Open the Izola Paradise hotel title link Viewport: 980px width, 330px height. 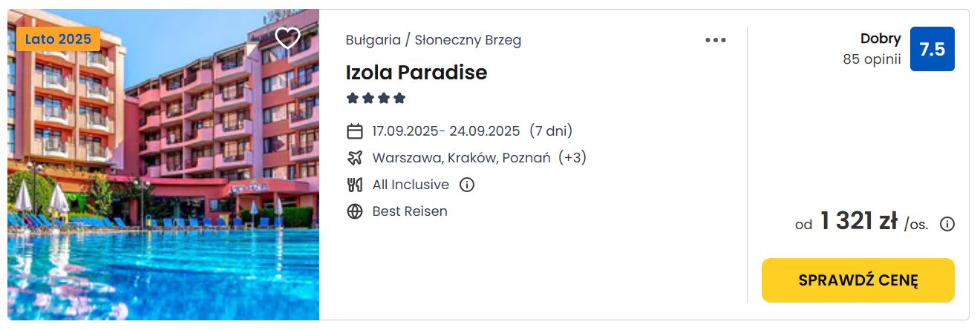pyautogui.click(x=416, y=73)
